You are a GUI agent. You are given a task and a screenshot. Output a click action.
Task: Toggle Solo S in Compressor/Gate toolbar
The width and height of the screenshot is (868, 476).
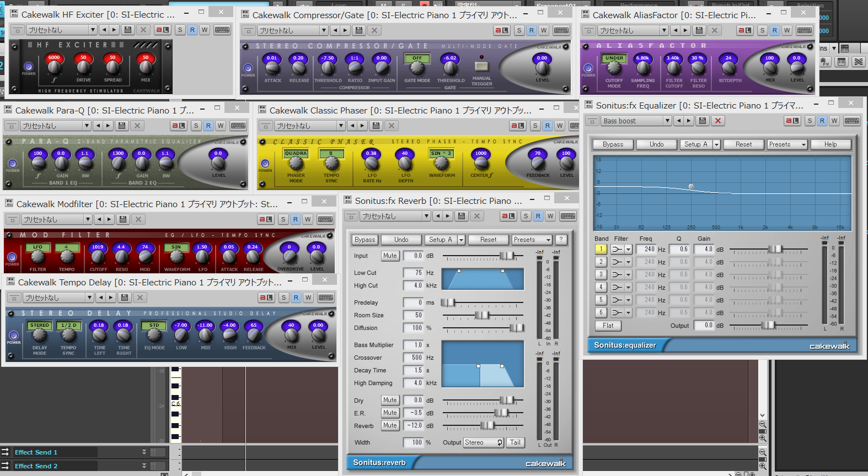coord(519,30)
